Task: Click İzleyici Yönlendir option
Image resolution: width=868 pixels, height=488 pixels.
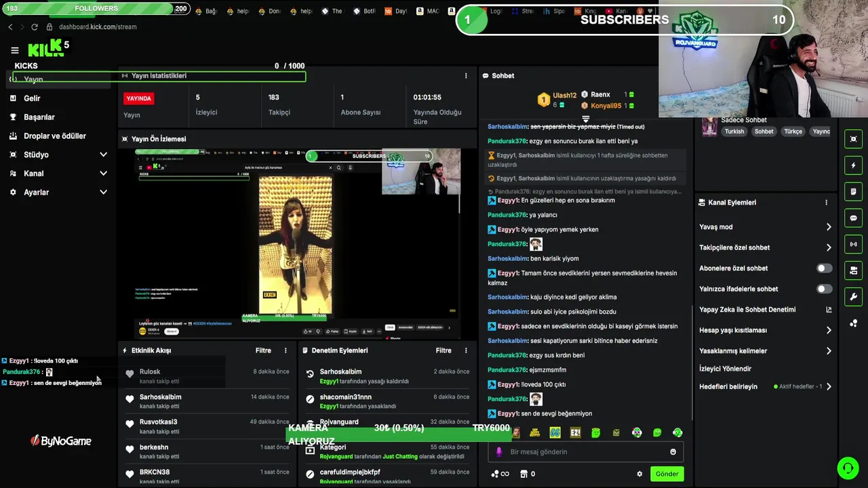Action: [x=725, y=369]
